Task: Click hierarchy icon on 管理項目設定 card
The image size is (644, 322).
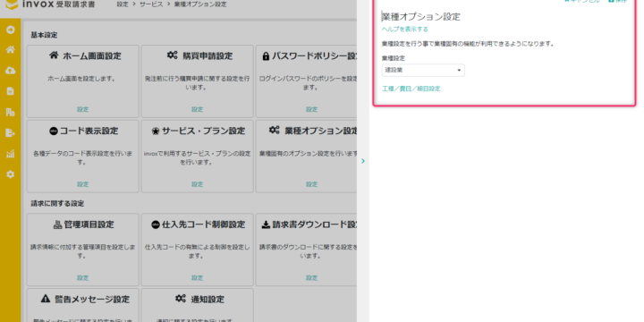Action: [x=57, y=225]
